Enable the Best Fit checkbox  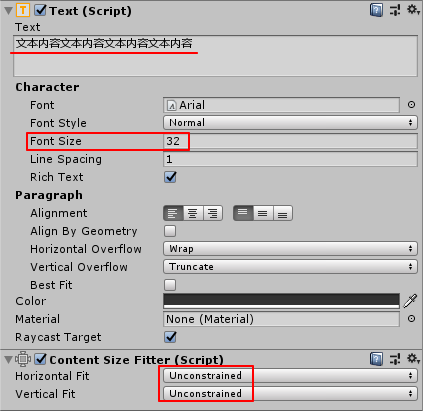pyautogui.click(x=170, y=285)
